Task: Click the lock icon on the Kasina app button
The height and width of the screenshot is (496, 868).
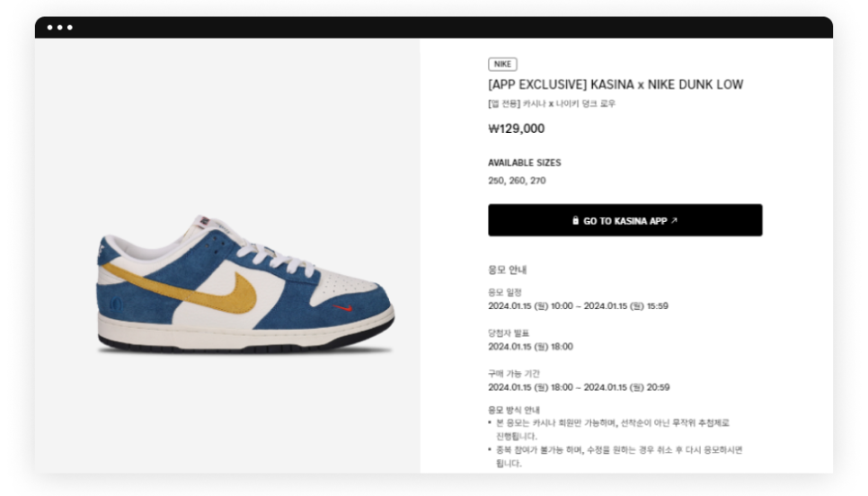Action: (x=575, y=220)
